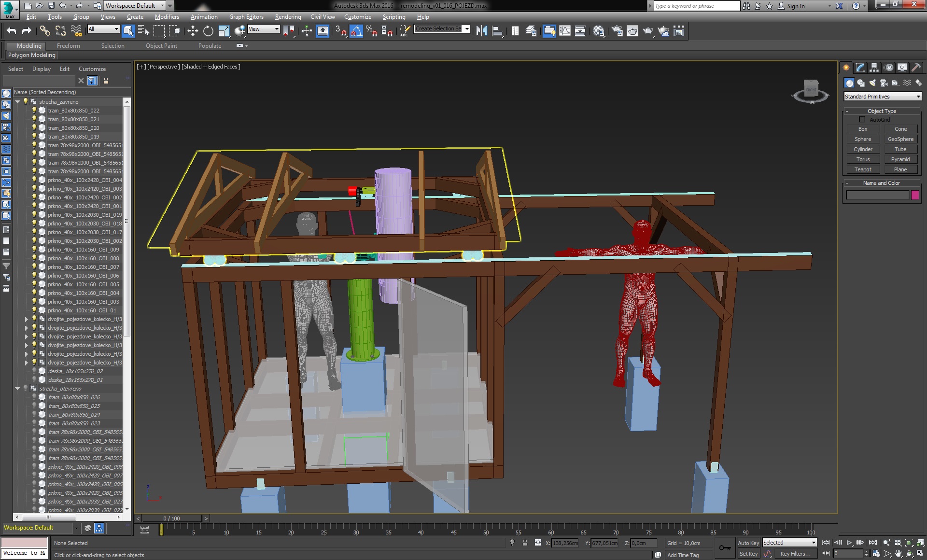Click the Scene Explorer search field
Screen dimensions: 927x560
click(39, 81)
